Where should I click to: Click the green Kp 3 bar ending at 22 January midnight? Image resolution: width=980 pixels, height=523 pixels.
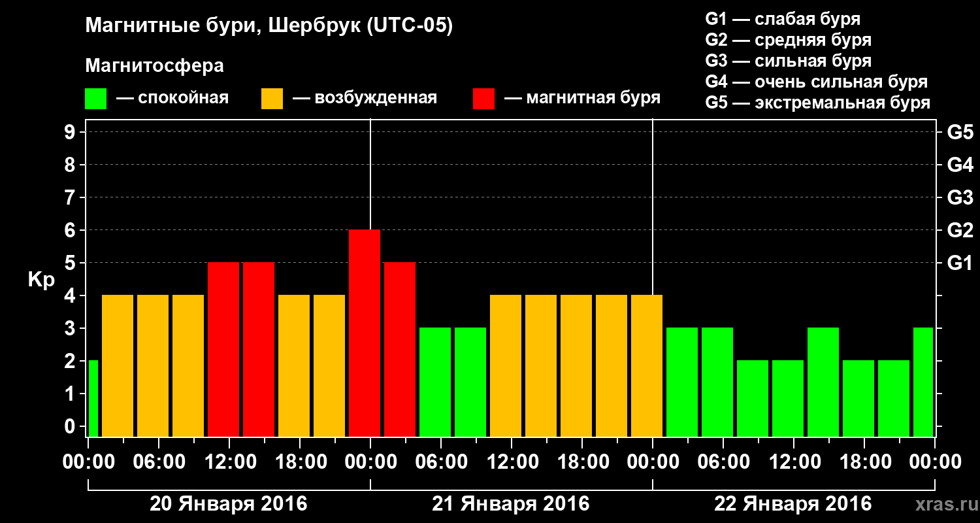(x=923, y=382)
